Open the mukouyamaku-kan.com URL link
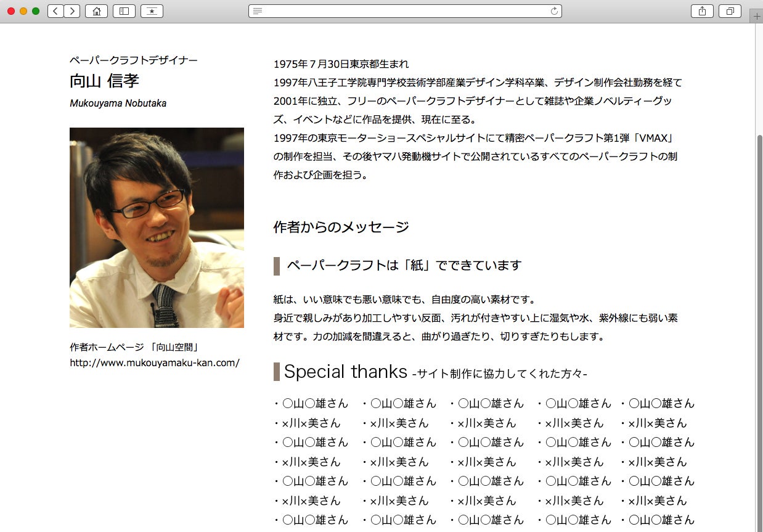This screenshot has height=532, width=763. [x=155, y=362]
